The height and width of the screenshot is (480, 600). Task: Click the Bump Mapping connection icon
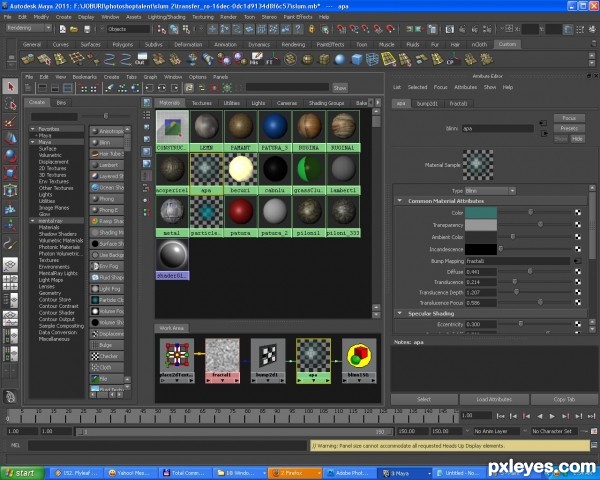pos(577,261)
